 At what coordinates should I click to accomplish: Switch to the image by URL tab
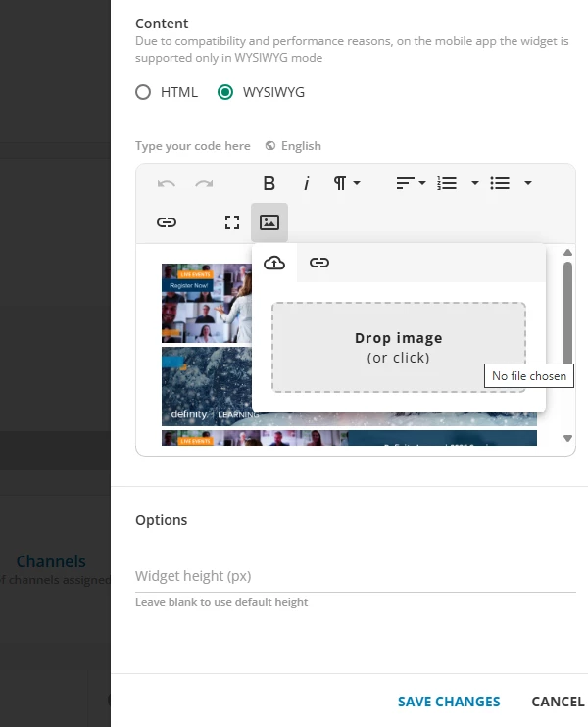pyautogui.click(x=319, y=263)
